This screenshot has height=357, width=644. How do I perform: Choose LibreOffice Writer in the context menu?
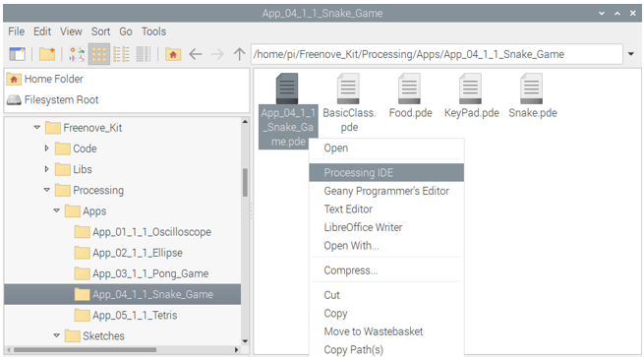click(386, 227)
